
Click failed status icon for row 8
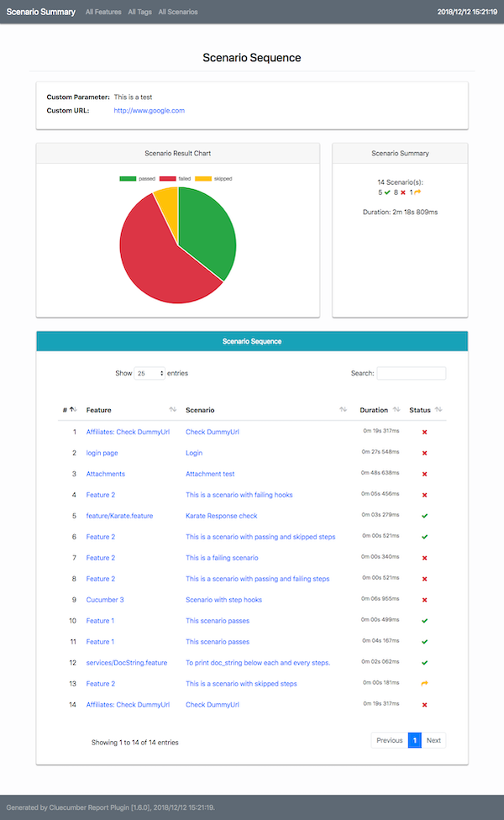424,579
